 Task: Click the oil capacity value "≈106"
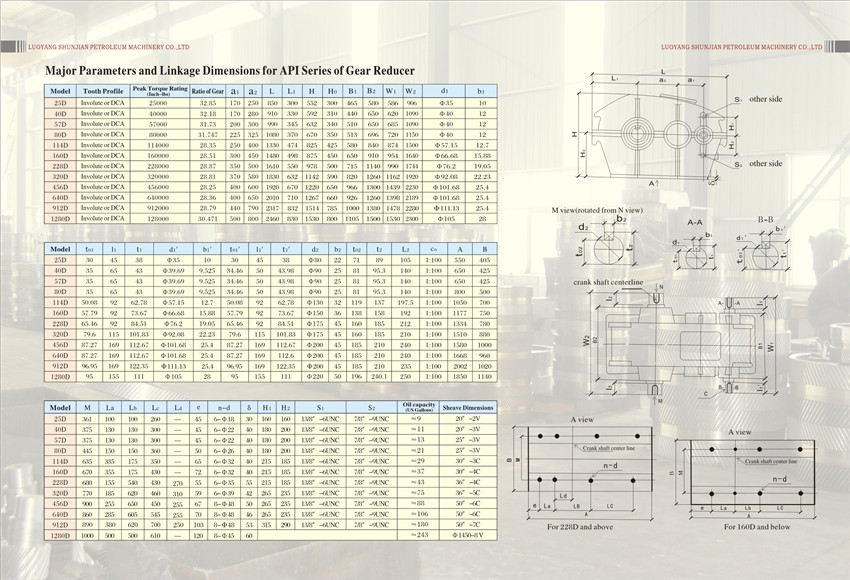pyautogui.click(x=418, y=514)
